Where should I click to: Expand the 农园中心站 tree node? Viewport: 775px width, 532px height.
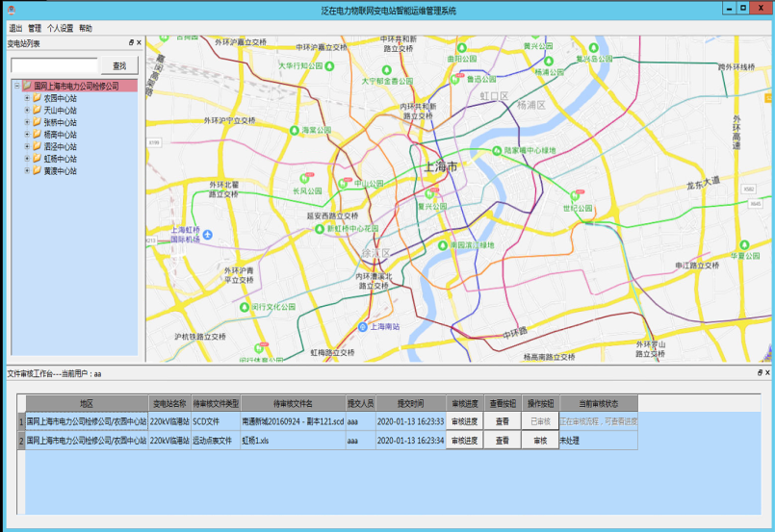[27, 98]
